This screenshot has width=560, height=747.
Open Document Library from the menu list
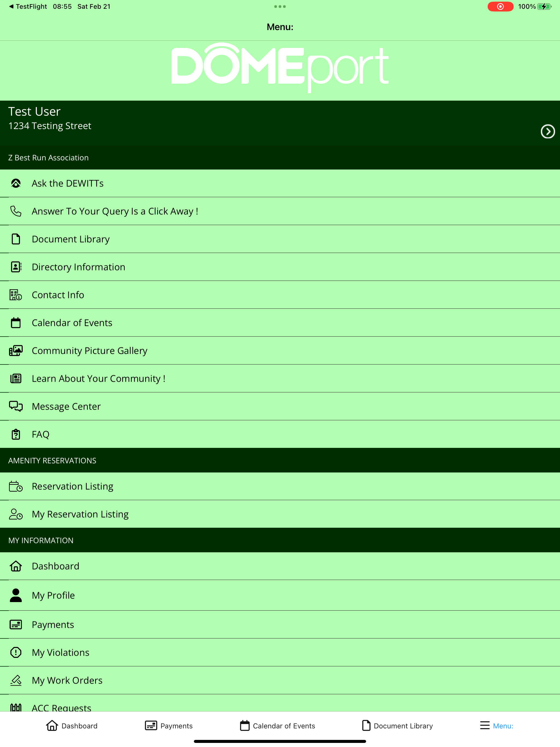(x=280, y=239)
